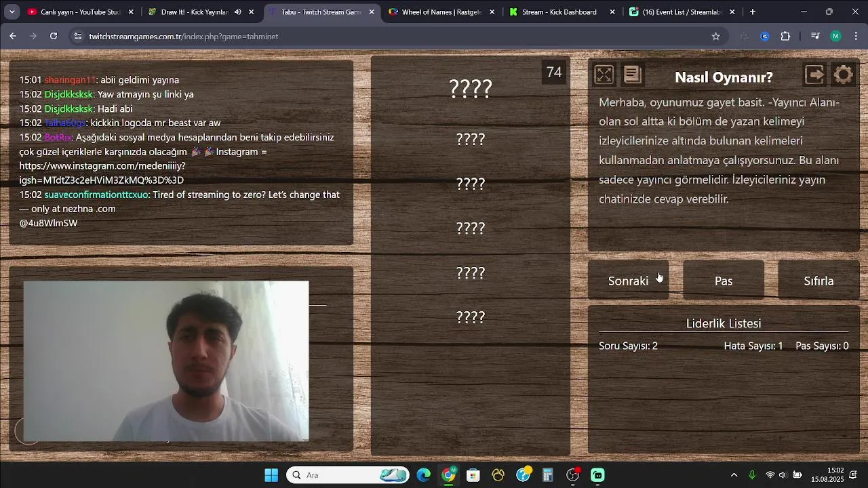Open Streamlabs app from taskbar
Viewport: 868px width, 488px height.
(597, 475)
